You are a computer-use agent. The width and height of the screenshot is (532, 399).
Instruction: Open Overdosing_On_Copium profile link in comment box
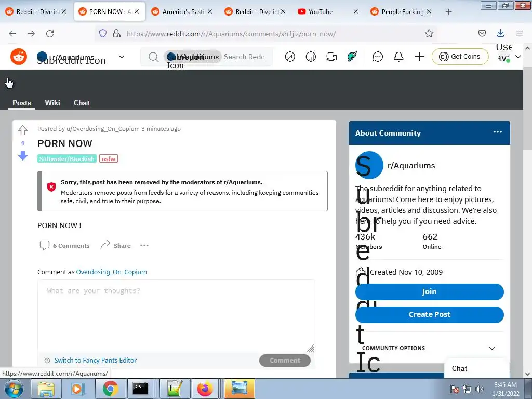point(111,272)
